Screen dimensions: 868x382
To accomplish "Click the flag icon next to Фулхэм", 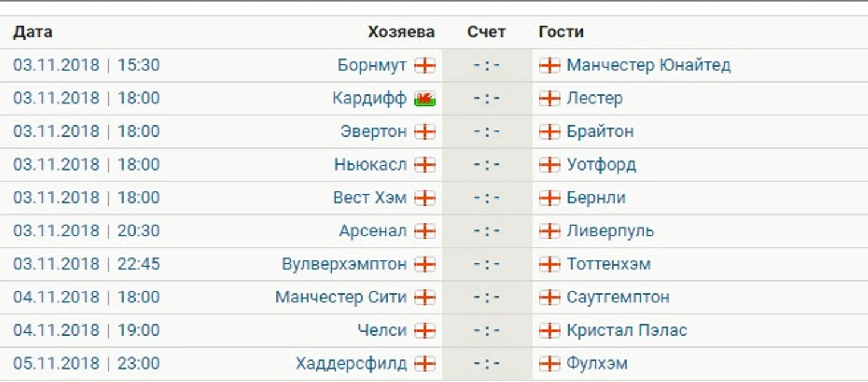I will tap(549, 364).
